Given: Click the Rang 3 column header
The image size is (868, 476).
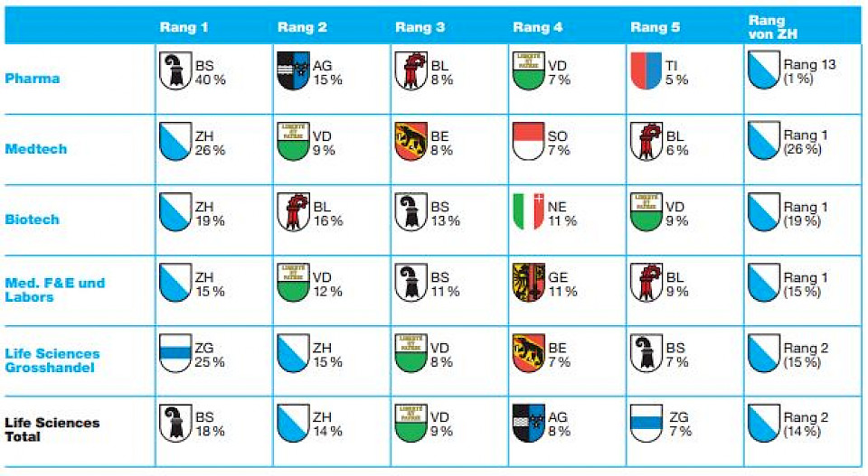Looking at the screenshot, I should click(x=420, y=27).
